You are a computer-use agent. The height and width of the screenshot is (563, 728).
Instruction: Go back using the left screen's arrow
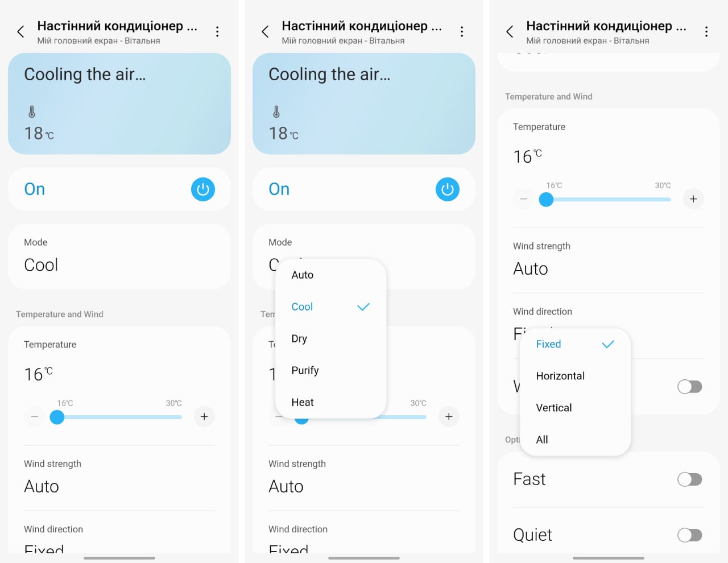pyautogui.click(x=21, y=32)
